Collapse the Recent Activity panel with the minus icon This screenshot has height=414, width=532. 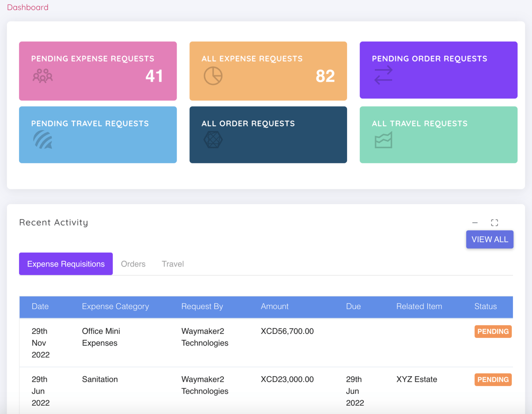click(475, 223)
